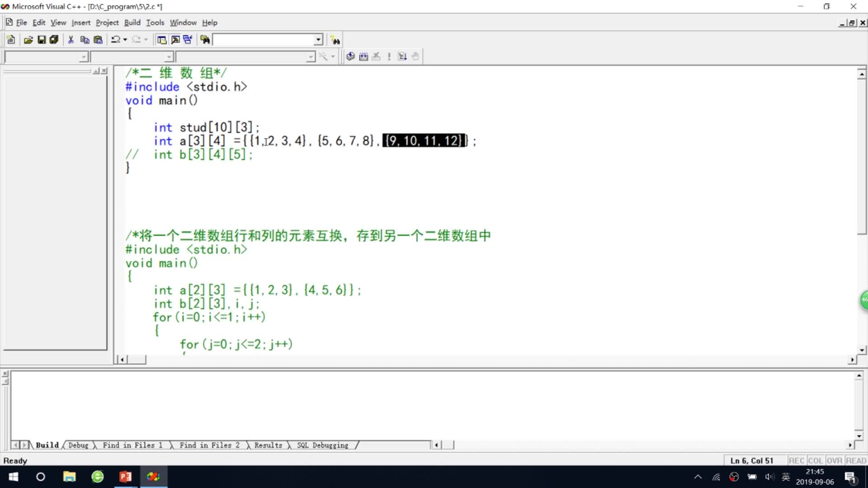Toggle the OVR overtype indicator in status bar

[x=834, y=460]
